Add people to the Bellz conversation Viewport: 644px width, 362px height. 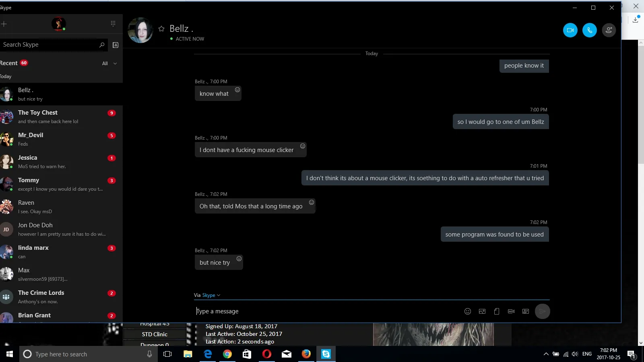click(x=609, y=30)
